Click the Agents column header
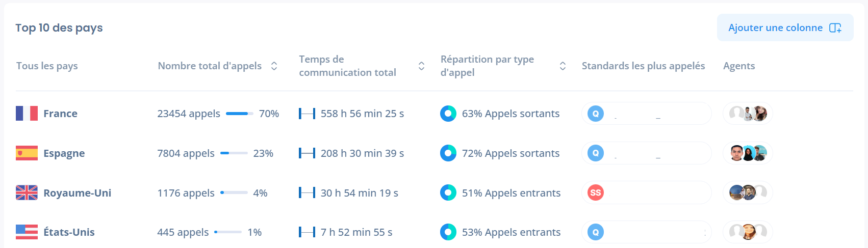 [x=739, y=66]
